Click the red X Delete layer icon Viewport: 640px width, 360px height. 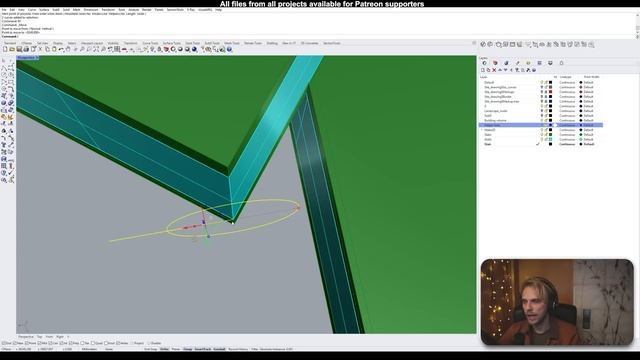494,70
